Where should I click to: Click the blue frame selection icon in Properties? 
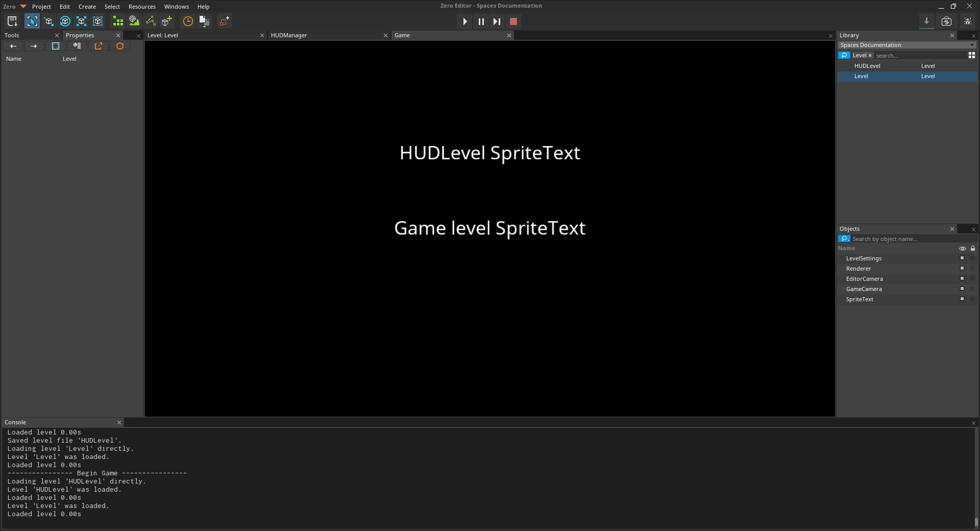click(x=56, y=46)
